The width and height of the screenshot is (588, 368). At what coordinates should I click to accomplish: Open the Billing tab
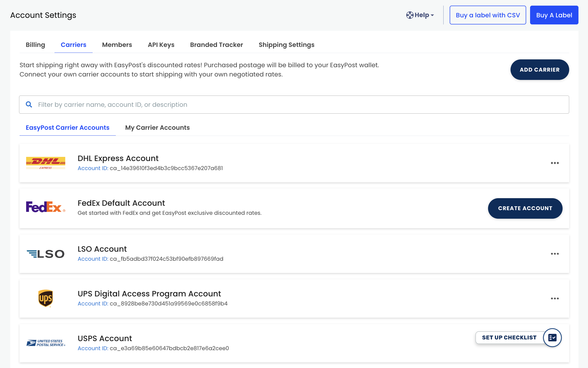pyautogui.click(x=35, y=45)
